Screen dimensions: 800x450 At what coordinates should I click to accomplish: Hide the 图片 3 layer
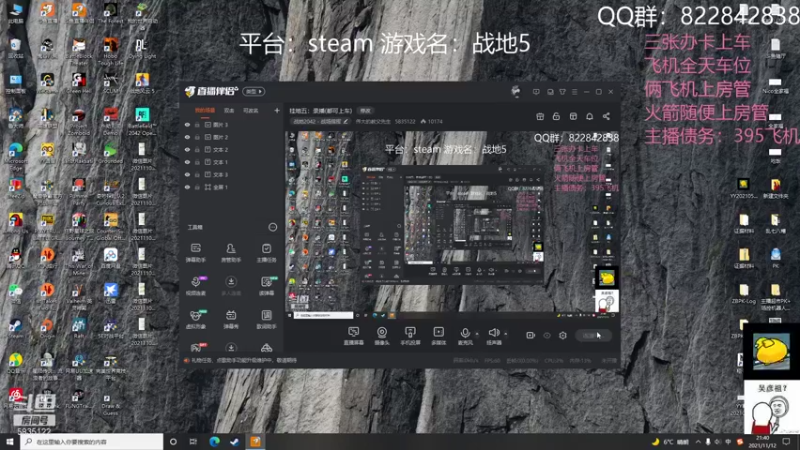[x=187, y=124]
